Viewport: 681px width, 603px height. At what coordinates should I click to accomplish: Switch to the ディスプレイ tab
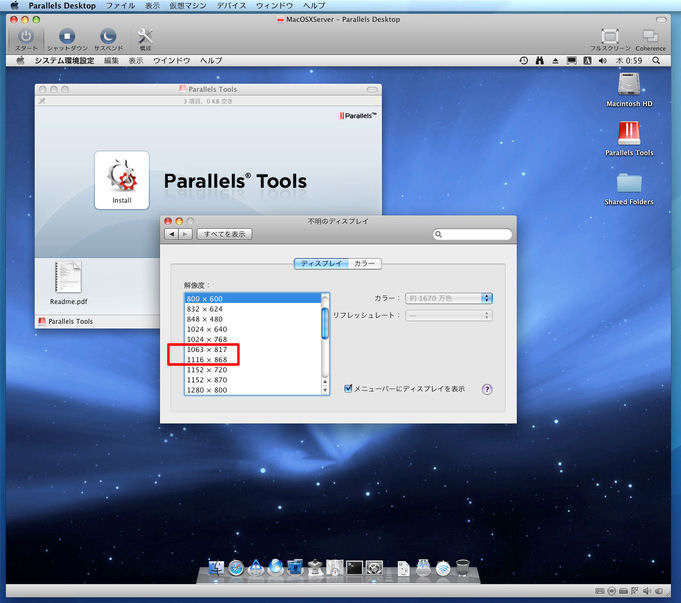321,263
